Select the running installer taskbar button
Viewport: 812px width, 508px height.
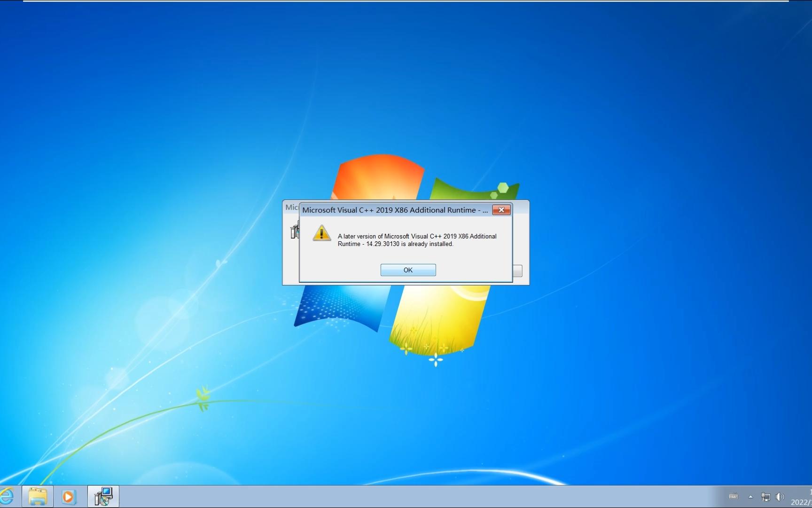[x=103, y=497]
